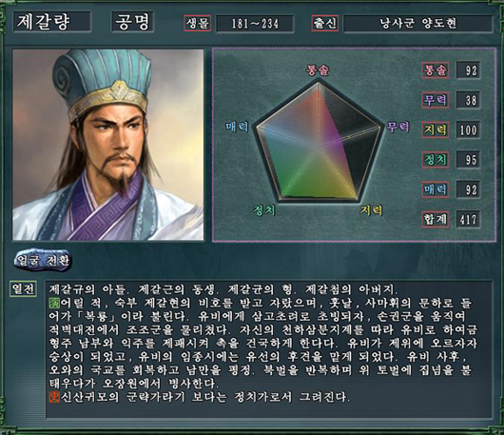Click the 생몰 lifespan label
The height and width of the screenshot is (435, 504).
(x=198, y=23)
